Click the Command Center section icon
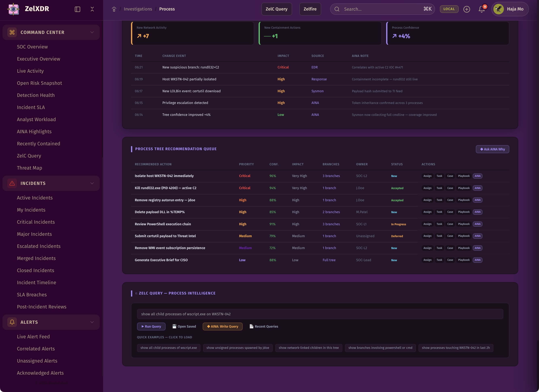The width and height of the screenshot is (539, 392). [12, 32]
